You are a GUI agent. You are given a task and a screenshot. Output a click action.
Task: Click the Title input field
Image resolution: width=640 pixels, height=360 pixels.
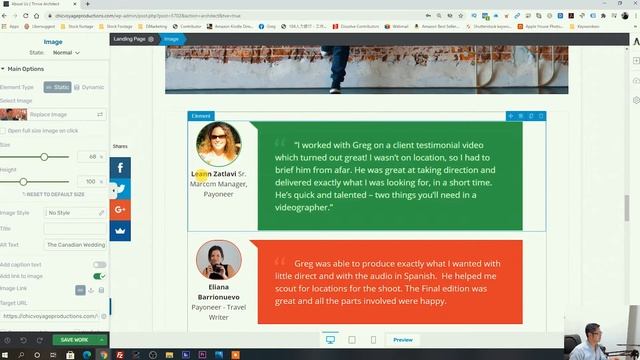pos(75,229)
